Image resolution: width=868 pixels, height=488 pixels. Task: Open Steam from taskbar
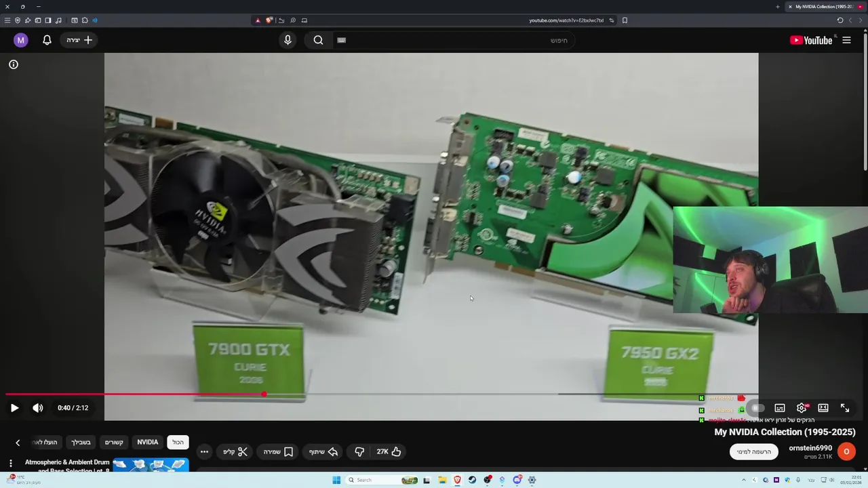pyautogui.click(x=472, y=480)
